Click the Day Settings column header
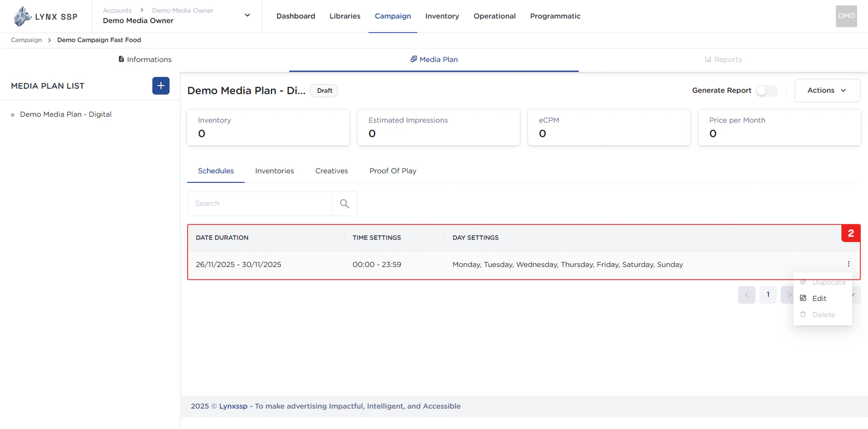868x429 pixels. point(476,238)
